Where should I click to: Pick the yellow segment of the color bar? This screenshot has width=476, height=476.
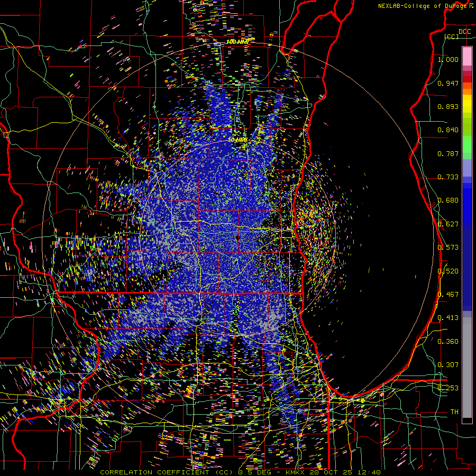467,104
